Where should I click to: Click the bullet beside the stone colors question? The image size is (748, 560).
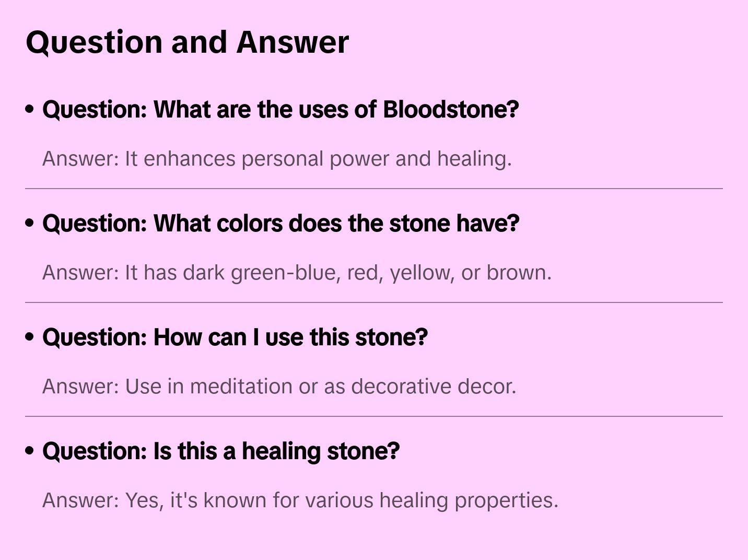(30, 224)
